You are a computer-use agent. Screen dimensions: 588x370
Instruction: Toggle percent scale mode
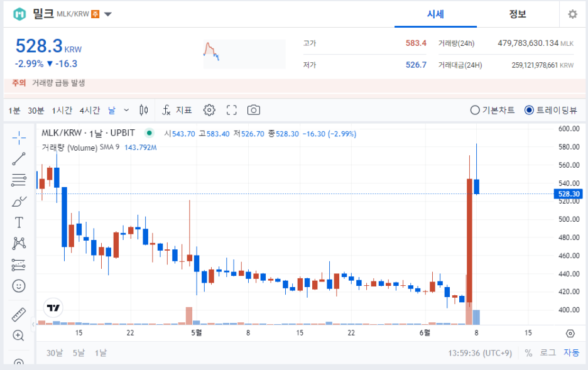click(x=528, y=353)
